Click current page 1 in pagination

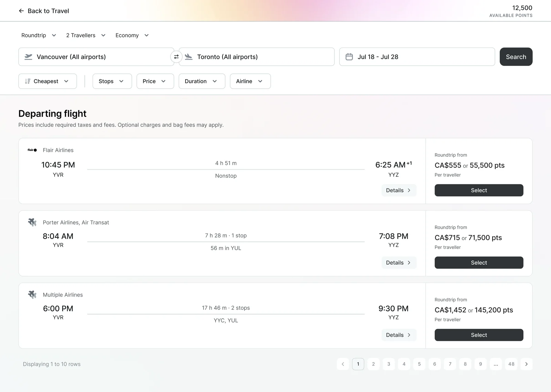pyautogui.click(x=358, y=364)
